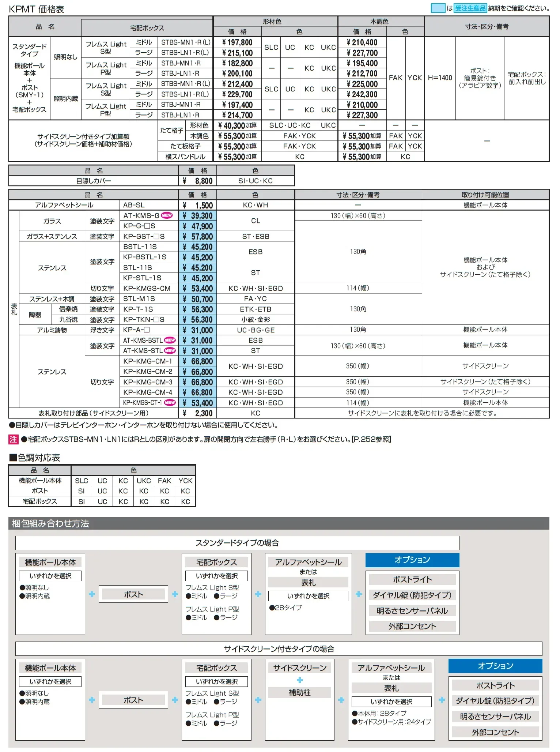560x752 pixels.
Task: Click the KP-A-□ product code
Action: (136, 330)
